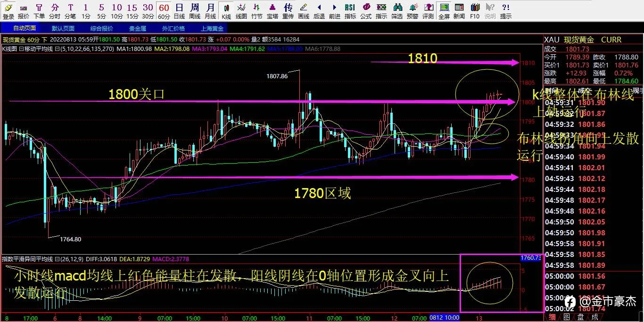The height and width of the screenshot is (322, 644).
Task: Select the 10分 period icon
Action: tap(117, 10)
